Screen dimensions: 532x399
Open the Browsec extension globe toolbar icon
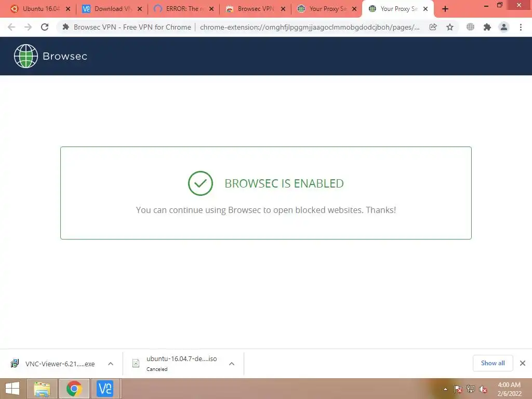470,27
